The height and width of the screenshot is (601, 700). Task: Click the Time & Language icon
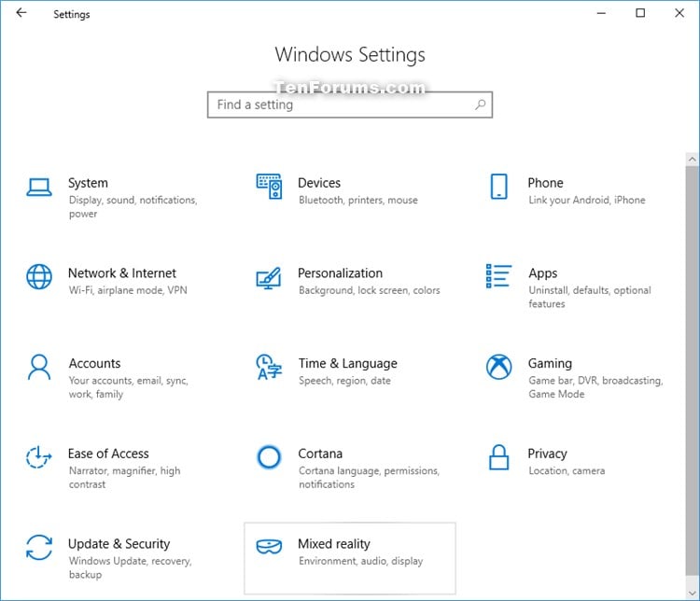coord(269,367)
